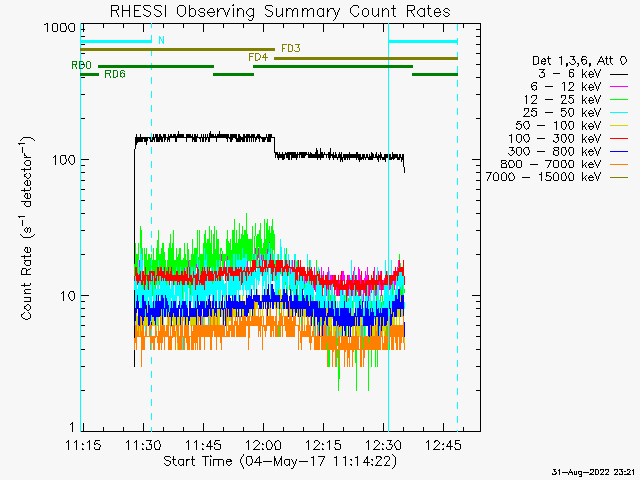Click the green line swatch for 12 - 25 keV
This screenshot has width=640, height=480.
[x=619, y=100]
